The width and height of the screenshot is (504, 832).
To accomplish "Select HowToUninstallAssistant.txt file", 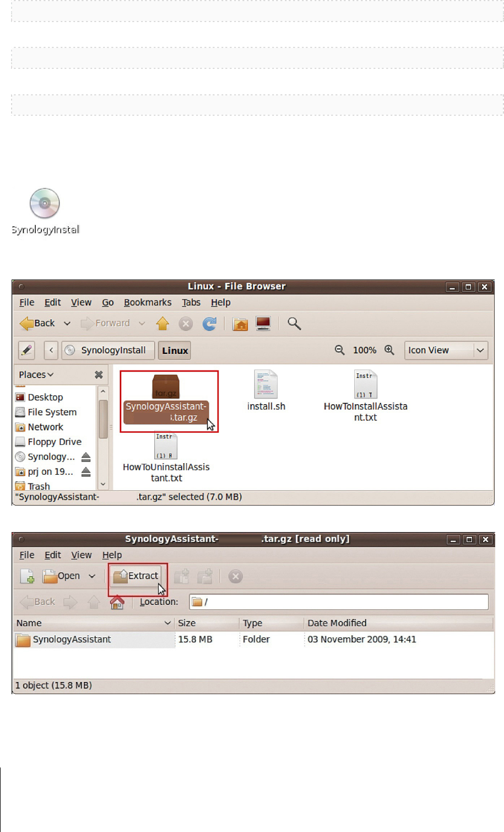I will point(166,457).
